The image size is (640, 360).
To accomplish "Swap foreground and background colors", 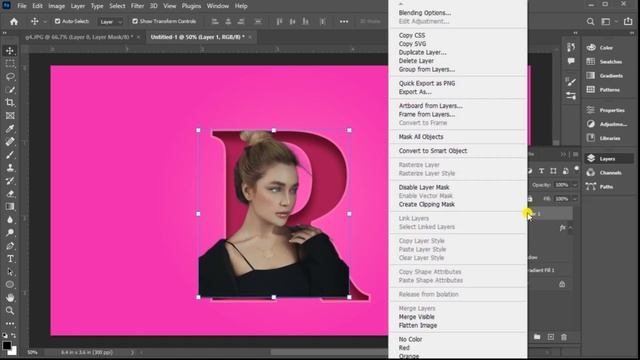I will 13,336.
